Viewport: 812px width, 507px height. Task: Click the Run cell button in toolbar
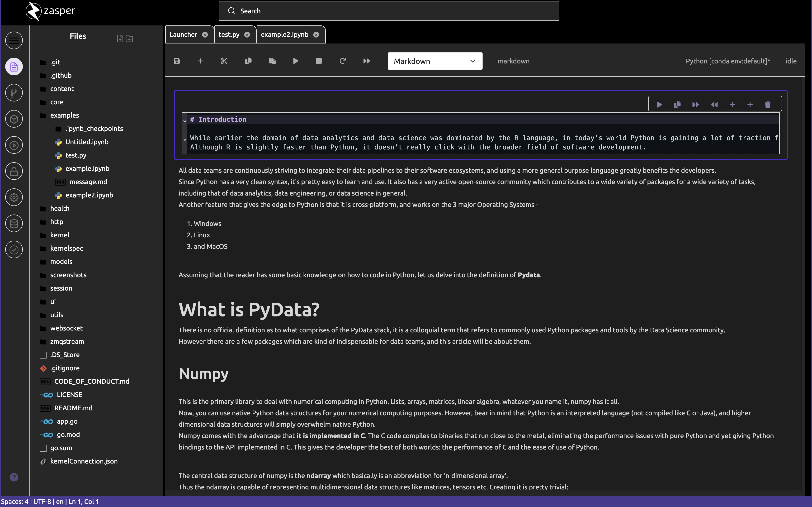[295, 61]
